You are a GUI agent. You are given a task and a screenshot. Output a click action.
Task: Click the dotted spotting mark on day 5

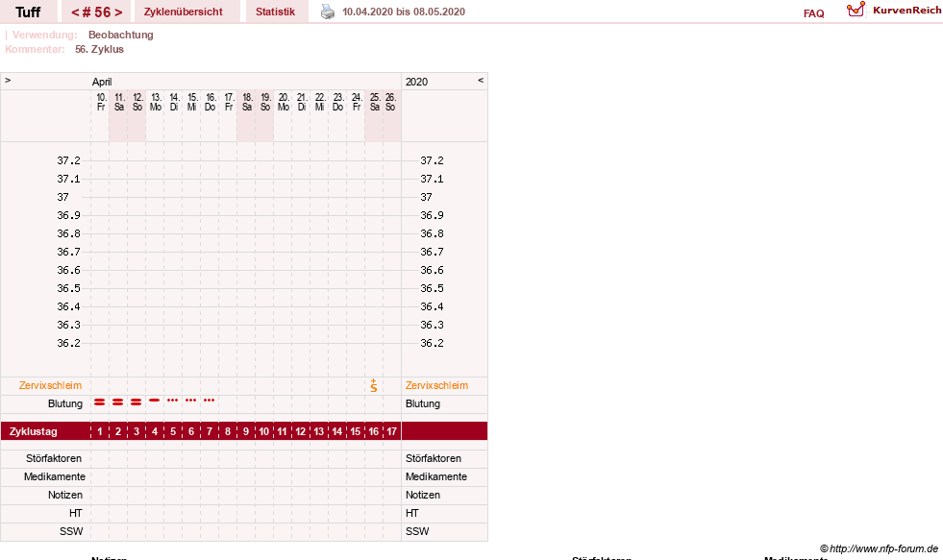point(173,401)
